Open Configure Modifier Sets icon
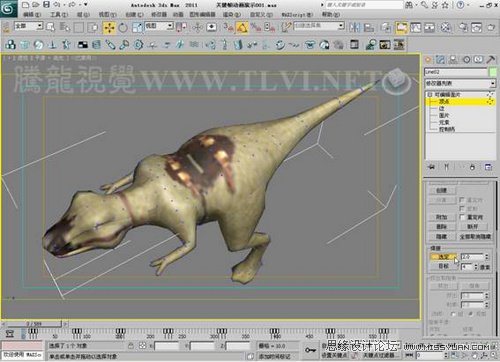The image size is (500, 362). point(488,167)
